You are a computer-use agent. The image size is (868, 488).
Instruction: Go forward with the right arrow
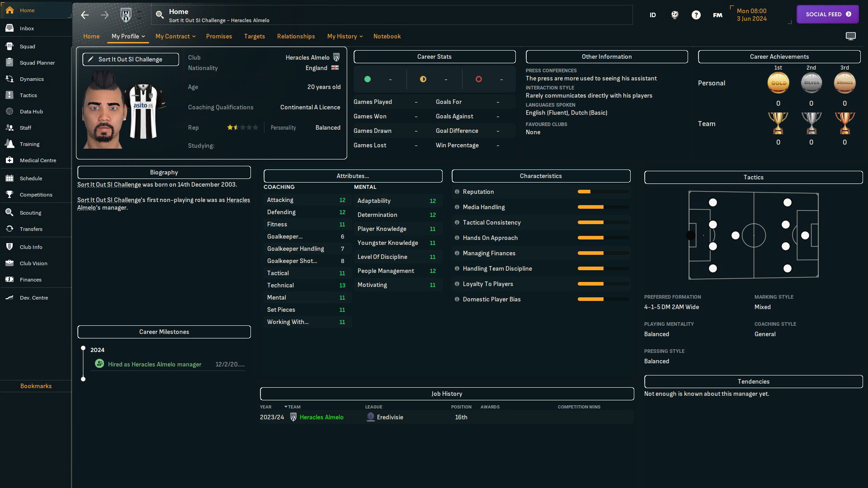point(105,15)
